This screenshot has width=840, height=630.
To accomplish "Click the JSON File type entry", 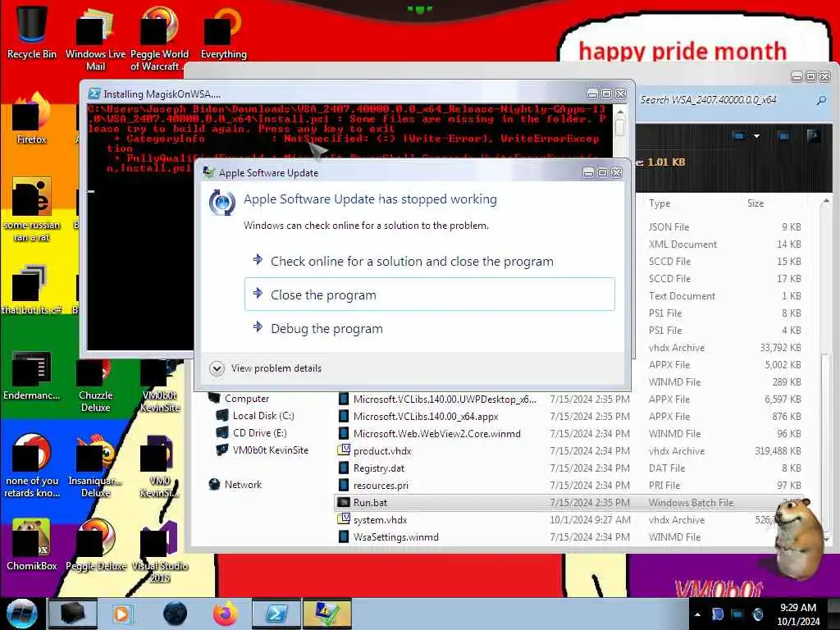I will 669,227.
